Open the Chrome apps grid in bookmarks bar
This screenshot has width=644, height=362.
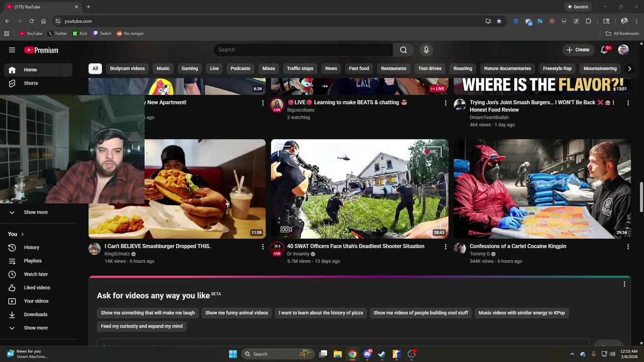pos(7,34)
